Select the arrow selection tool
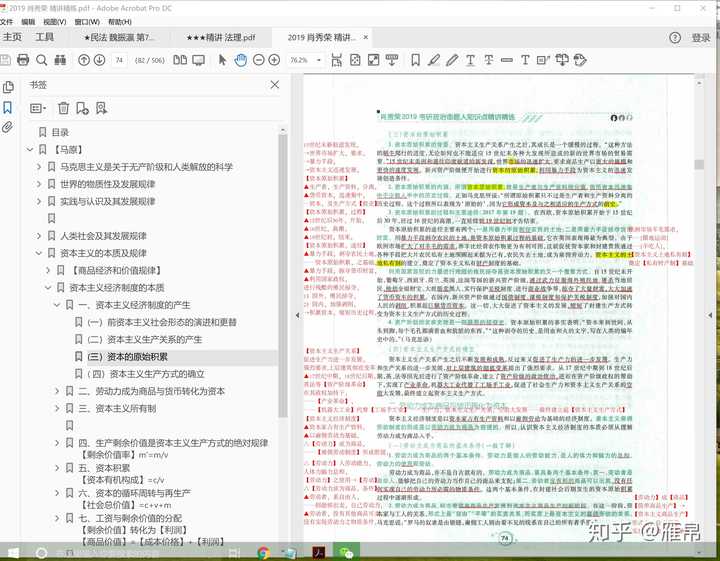This screenshot has width=720, height=561. pos(223,60)
